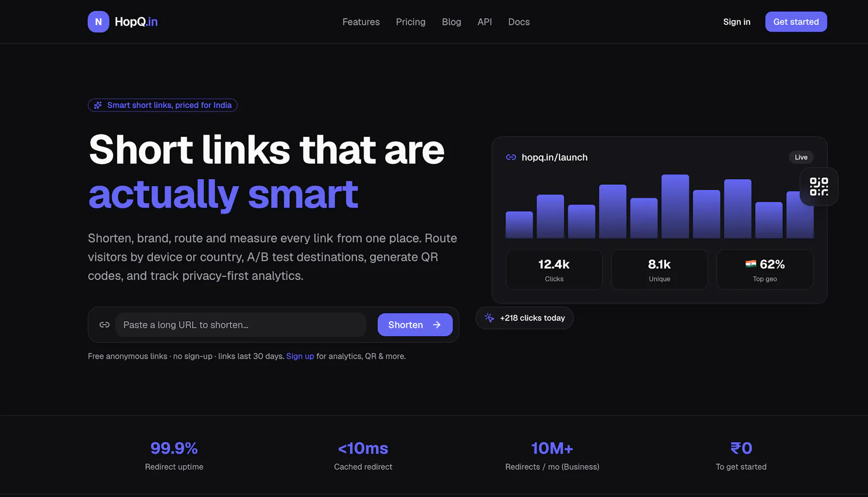
Task: Click the 8.1k Unique stat card
Action: (x=659, y=270)
